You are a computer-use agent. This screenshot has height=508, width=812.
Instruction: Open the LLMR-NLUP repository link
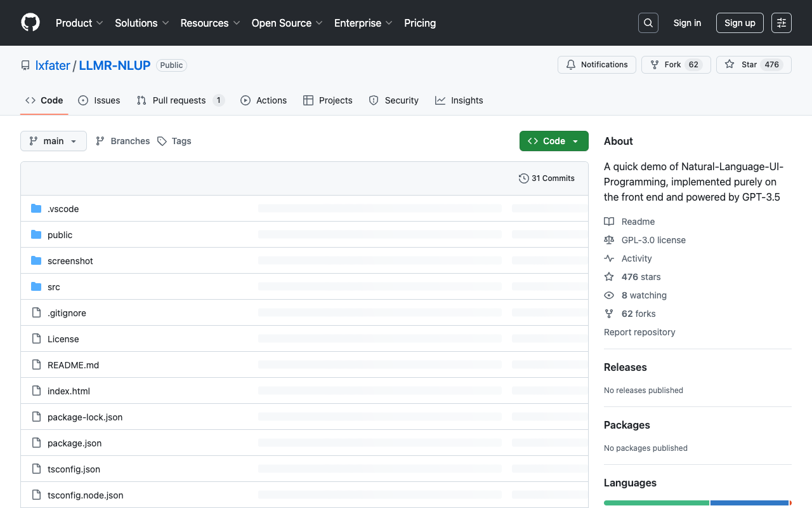point(115,65)
